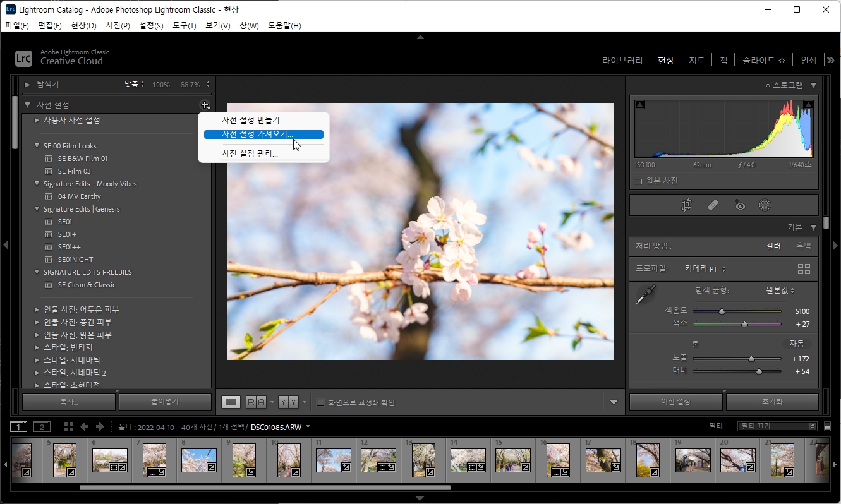Click the Lrc identity plate logo
This screenshot has height=504, width=841.
click(23, 58)
